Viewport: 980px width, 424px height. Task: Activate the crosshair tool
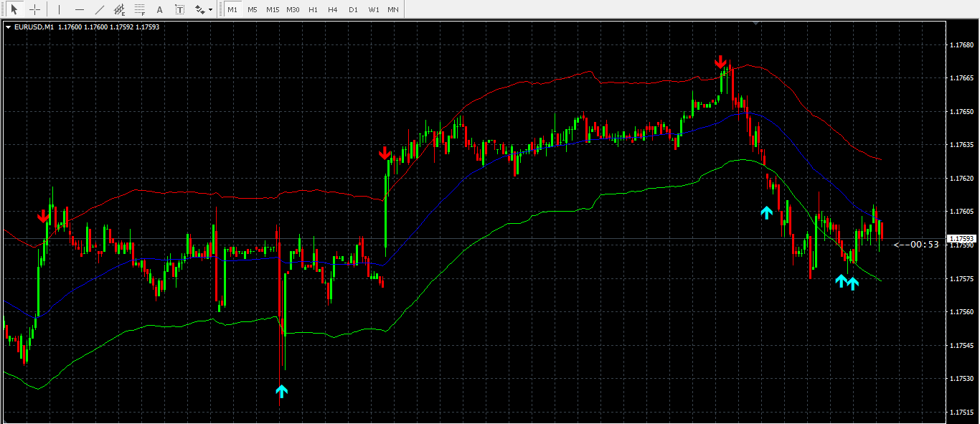34,10
